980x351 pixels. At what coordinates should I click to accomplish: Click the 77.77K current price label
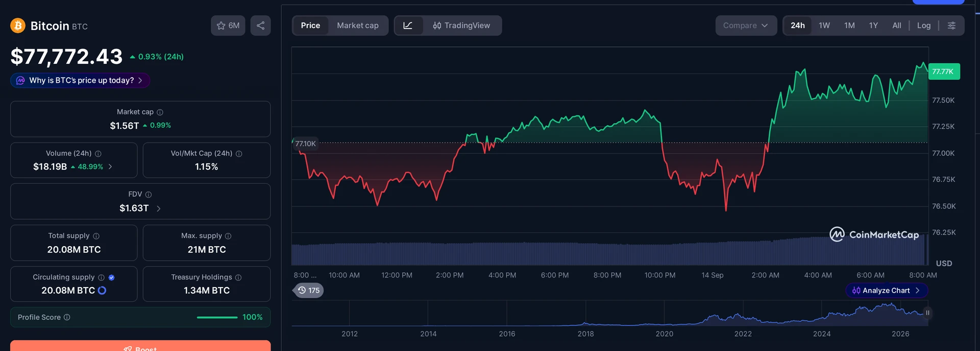943,72
